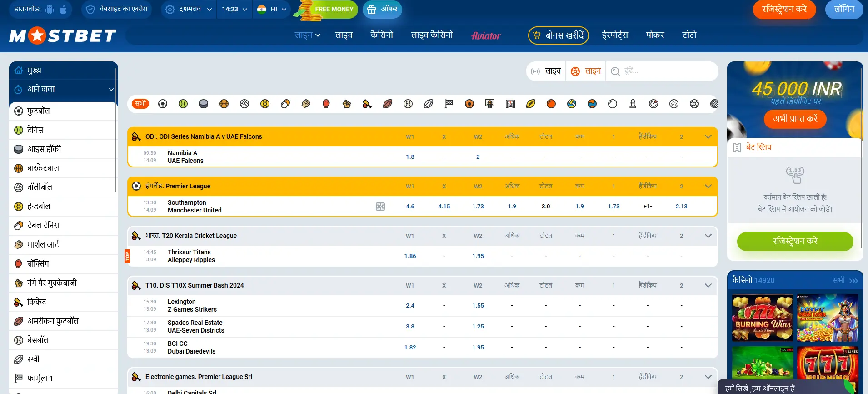Switch to the लाइव events toggle

click(546, 71)
